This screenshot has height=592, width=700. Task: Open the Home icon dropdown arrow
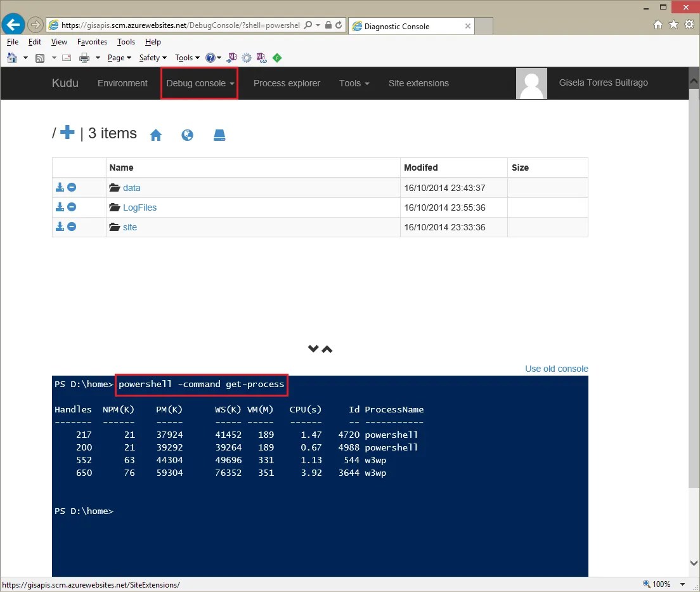point(25,58)
